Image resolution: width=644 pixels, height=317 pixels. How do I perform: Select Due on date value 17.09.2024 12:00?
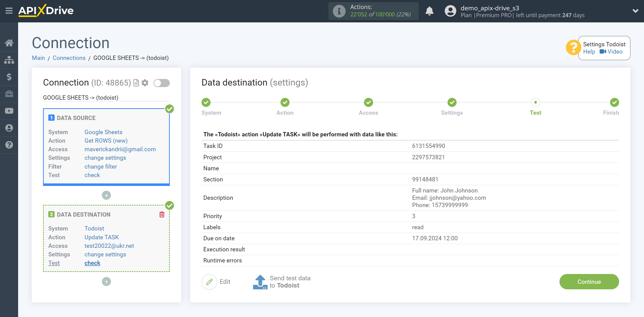(x=435, y=238)
